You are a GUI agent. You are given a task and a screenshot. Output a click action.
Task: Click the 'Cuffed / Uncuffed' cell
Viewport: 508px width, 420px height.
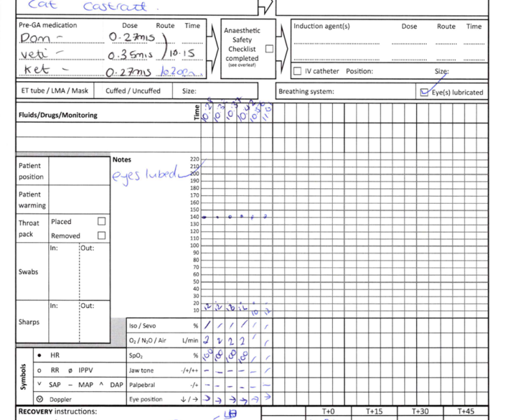point(133,90)
